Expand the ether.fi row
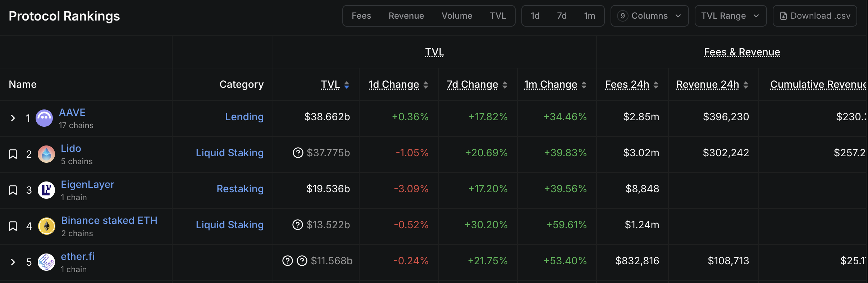This screenshot has height=283, width=868. point(13,262)
